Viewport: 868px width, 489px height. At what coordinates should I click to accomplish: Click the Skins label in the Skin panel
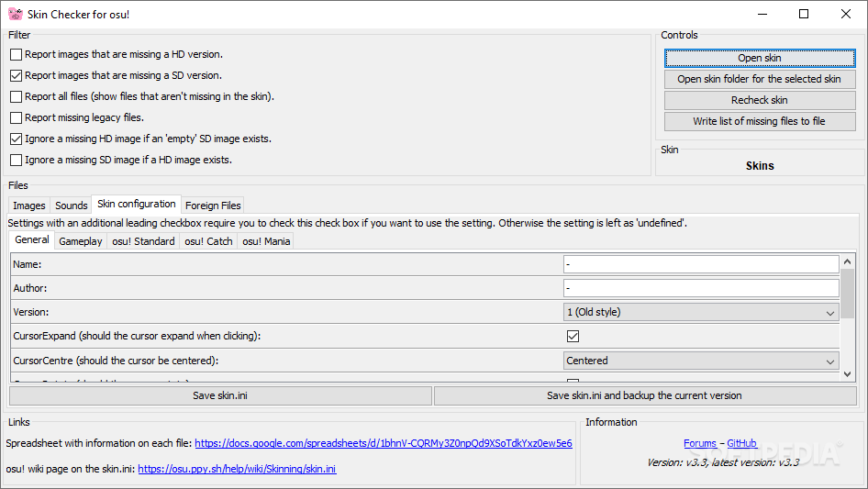coord(760,165)
